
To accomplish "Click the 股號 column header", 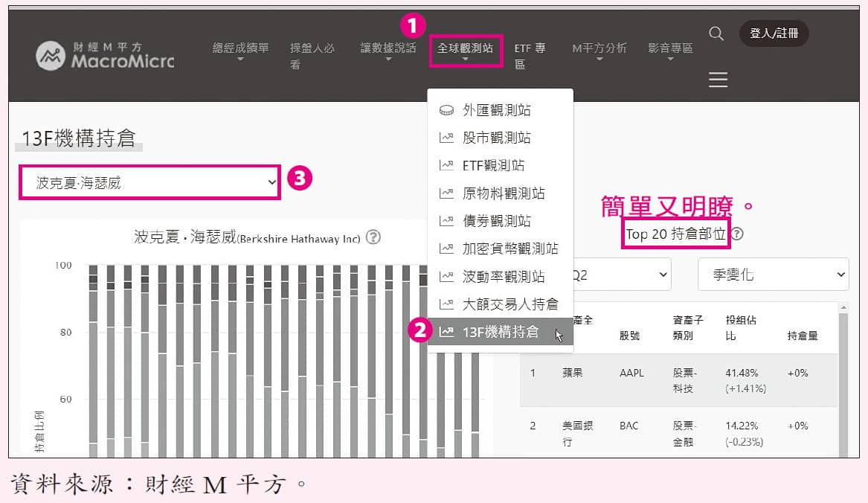I will [x=629, y=335].
